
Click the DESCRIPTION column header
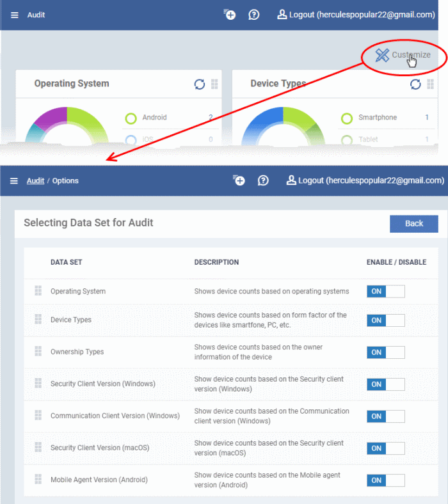pos(216,262)
